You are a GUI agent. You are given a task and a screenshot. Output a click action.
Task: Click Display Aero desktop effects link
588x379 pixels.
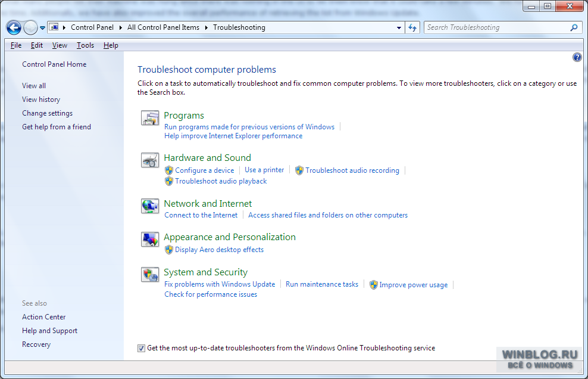pyautogui.click(x=220, y=250)
